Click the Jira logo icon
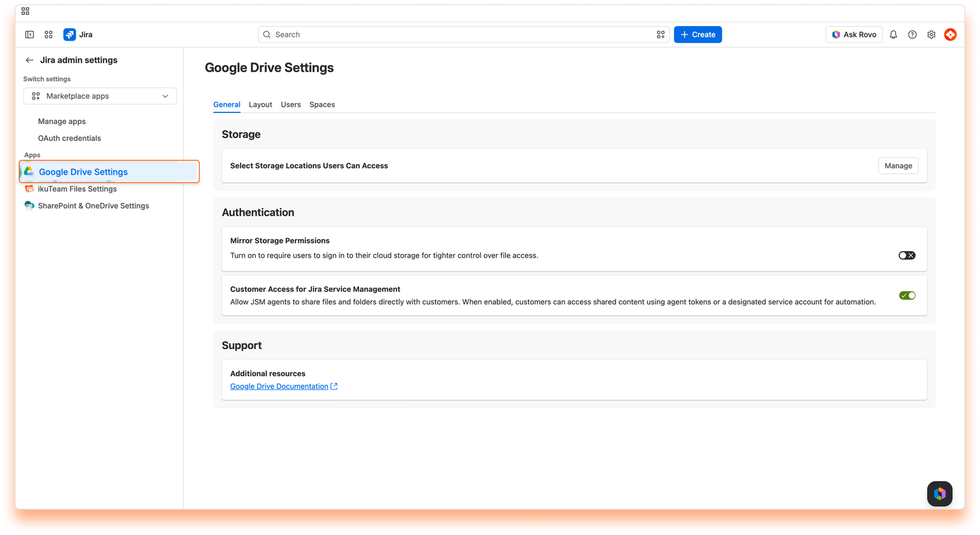Screen dimensions: 980x535 (69, 34)
